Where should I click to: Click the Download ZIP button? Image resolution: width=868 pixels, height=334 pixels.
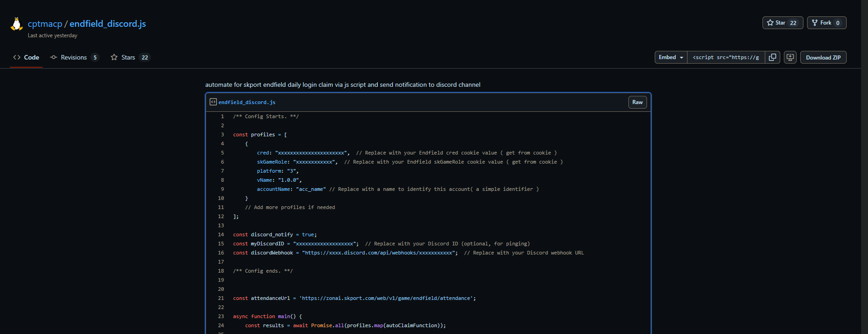click(823, 57)
